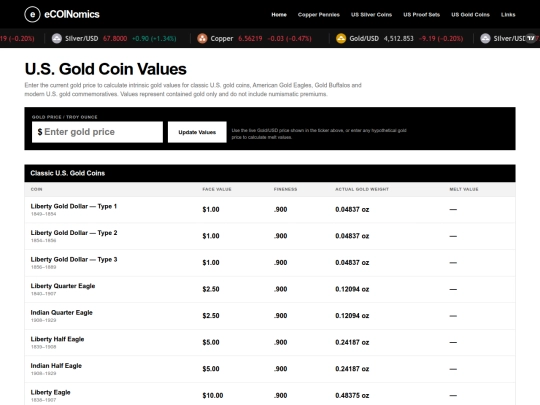Screen dimensions: 540x405
Task: Click Gold/USD change -9.19 (-0.20%)
Action: click(x=441, y=38)
